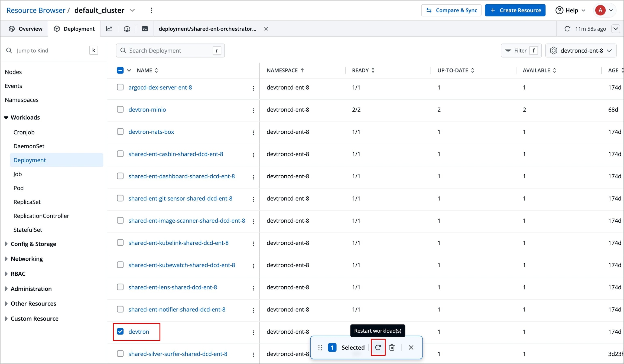The image size is (624, 364).
Task: Uncheck the devtron deployment checkbox
Action: click(120, 331)
